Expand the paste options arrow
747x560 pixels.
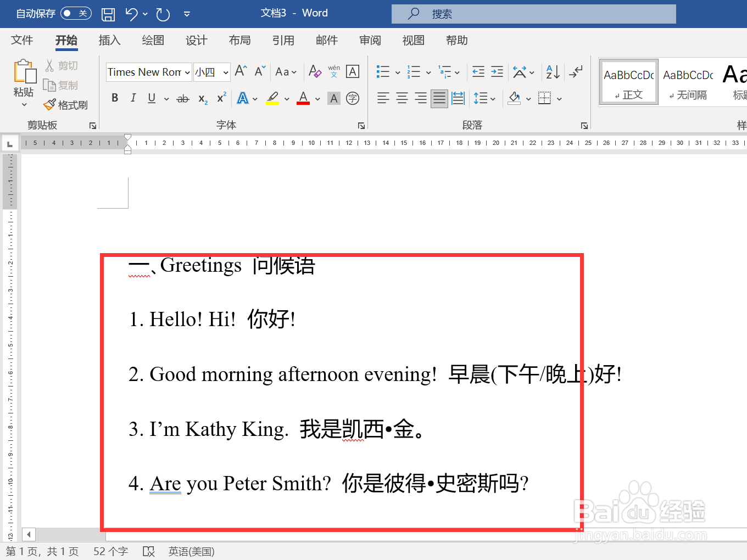[24, 104]
